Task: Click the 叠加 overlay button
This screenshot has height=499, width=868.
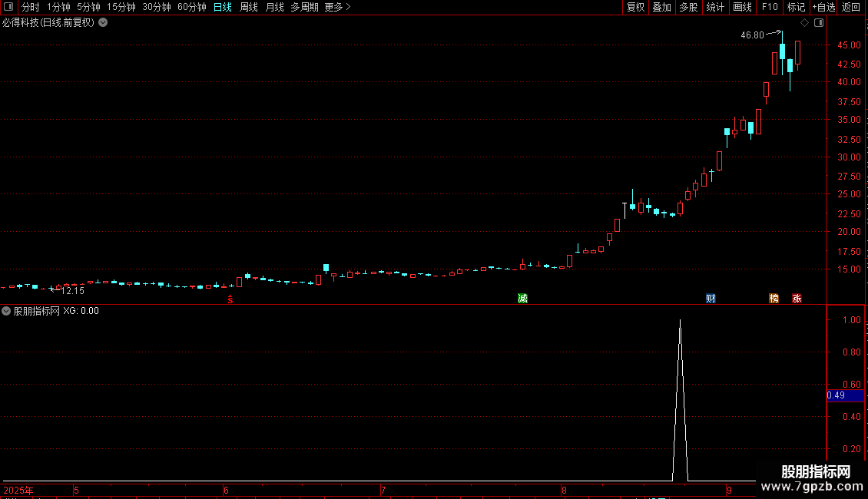Action: coord(661,7)
